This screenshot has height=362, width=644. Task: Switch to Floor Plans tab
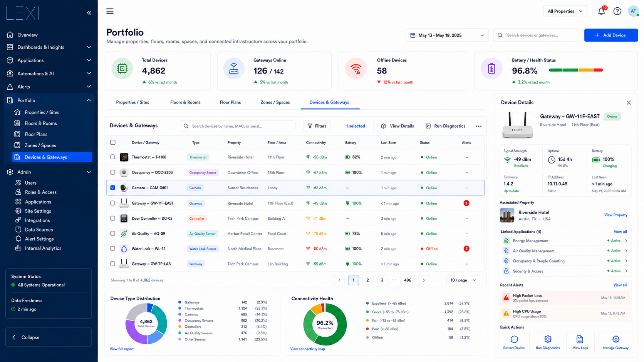230,102
